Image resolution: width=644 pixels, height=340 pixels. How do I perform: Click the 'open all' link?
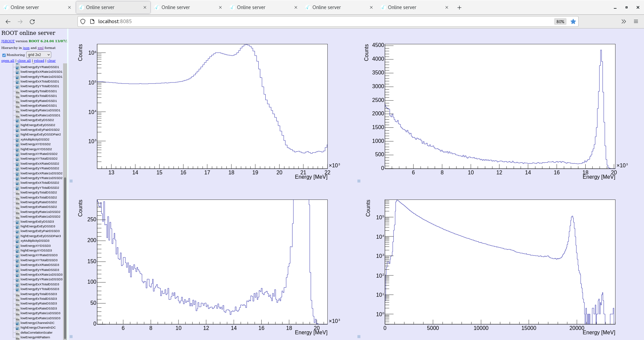pyautogui.click(x=8, y=61)
